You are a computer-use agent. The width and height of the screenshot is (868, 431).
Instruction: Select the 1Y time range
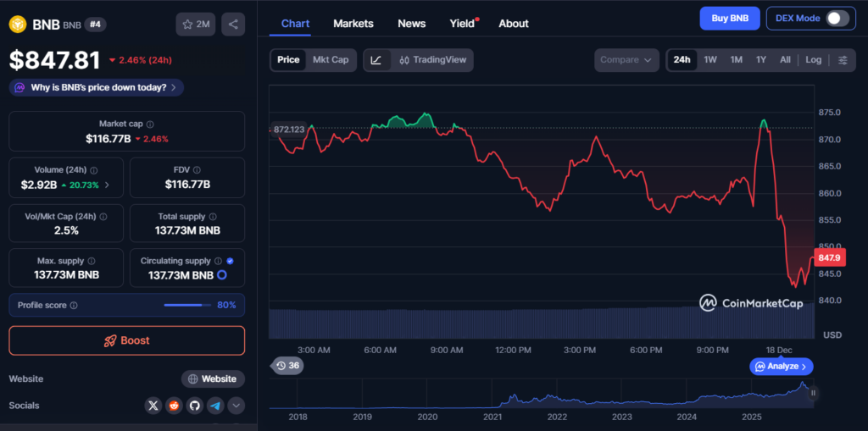(x=761, y=60)
